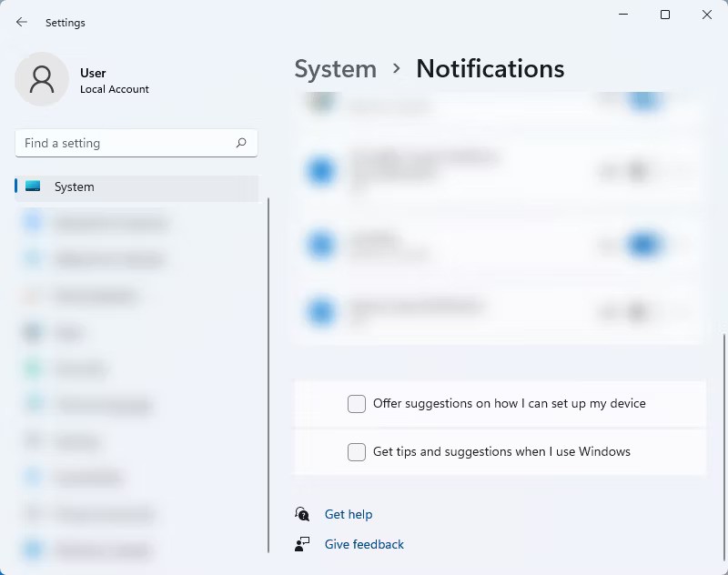Screen dimensions: 728x575
Task: Click System in the breadcrumb header
Action: 335,69
